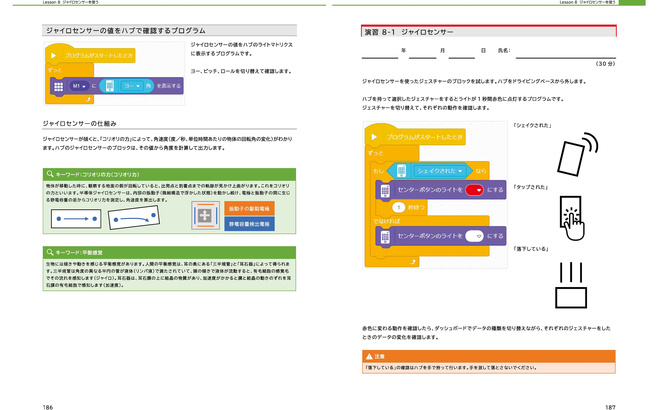Image resolution: width=660 pixels, height=410 pixels.
Task: Open the ヨー axis dropdown in the blue block
Action: pyautogui.click(x=129, y=87)
